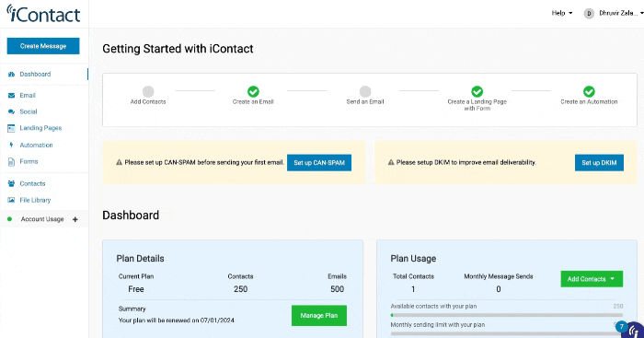Open the iContact logo home link
644x338 pixels.
(x=43, y=14)
